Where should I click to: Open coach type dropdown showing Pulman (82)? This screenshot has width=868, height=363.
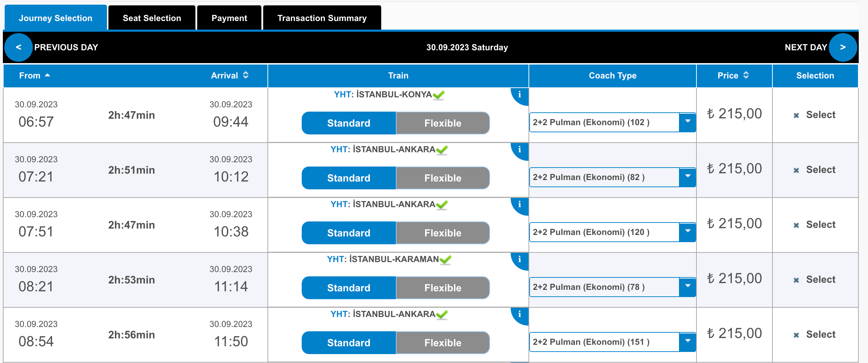tap(613, 177)
